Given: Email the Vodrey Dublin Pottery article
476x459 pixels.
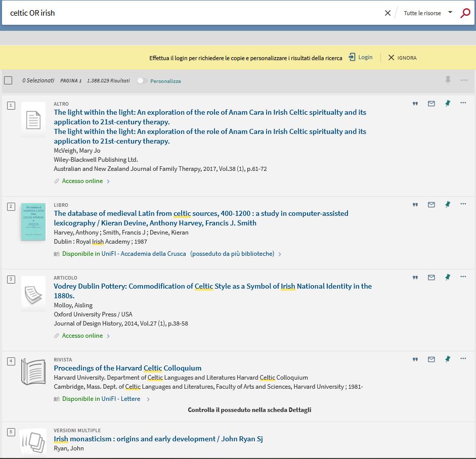Looking at the screenshot, I should tap(431, 278).
